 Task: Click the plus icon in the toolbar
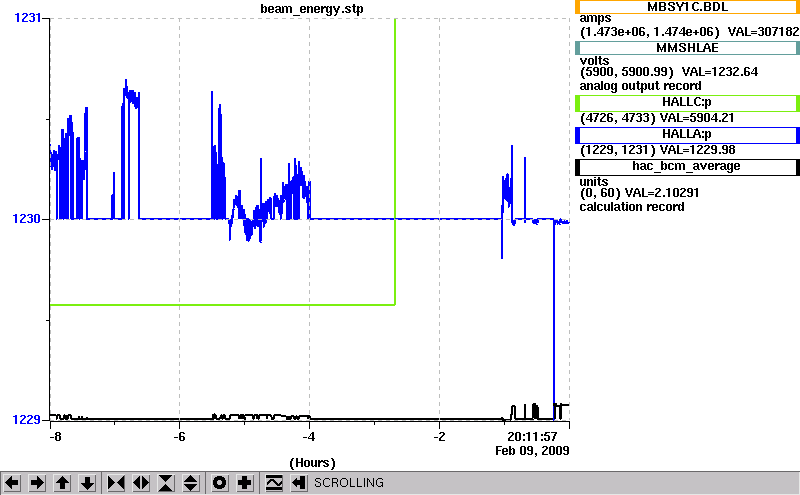tap(245, 483)
